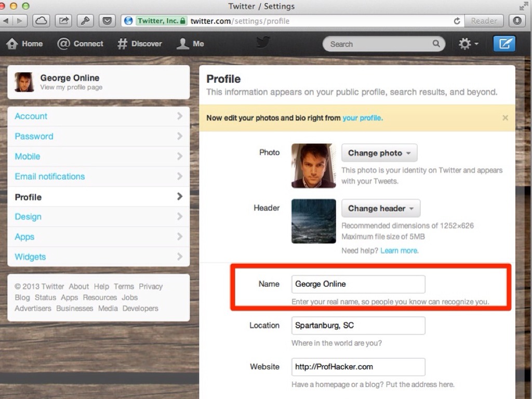
Task: Click the Learn more link
Action: pos(399,250)
